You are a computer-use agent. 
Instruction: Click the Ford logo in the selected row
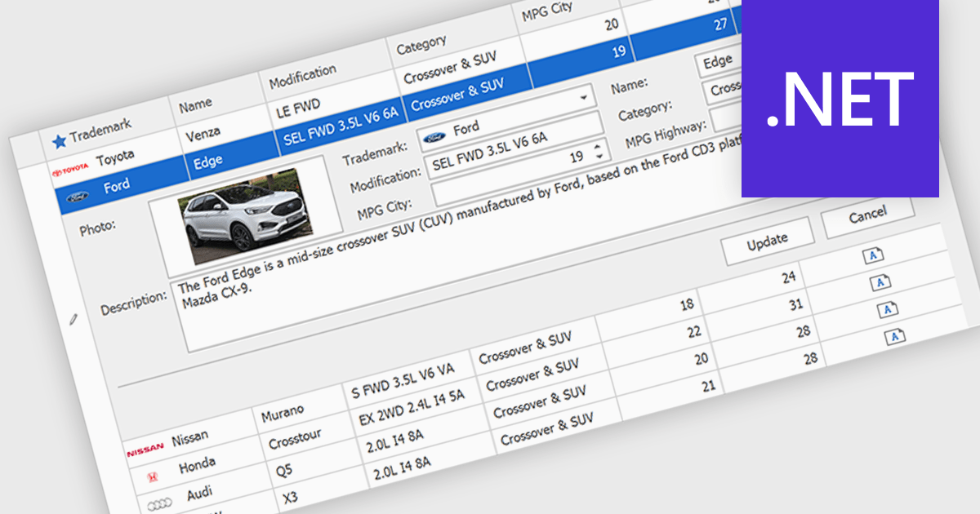click(x=77, y=198)
